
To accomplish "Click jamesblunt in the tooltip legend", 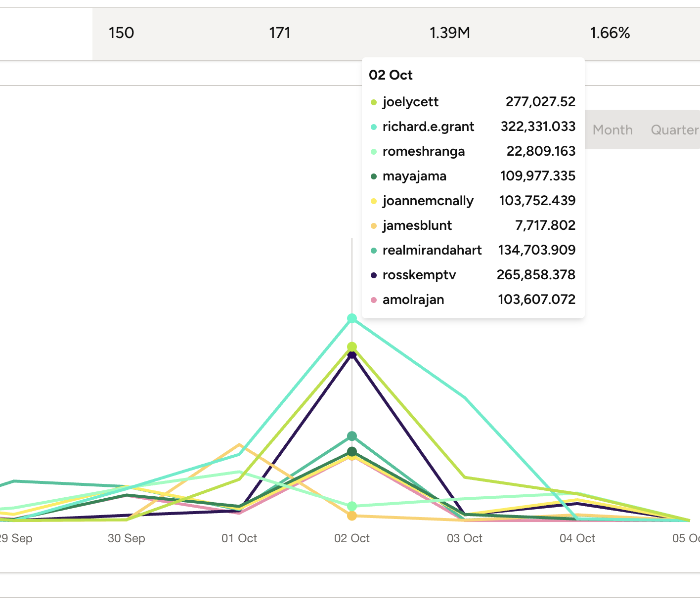I will (417, 225).
